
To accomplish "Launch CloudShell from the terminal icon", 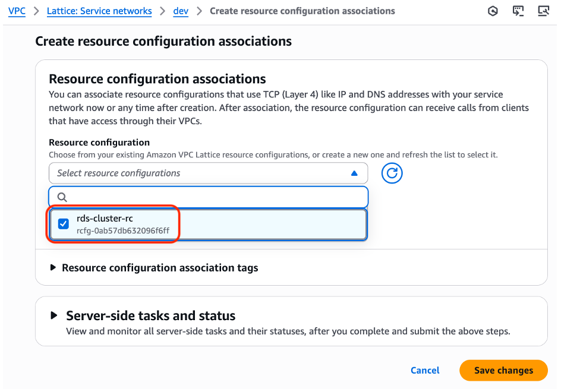I will coord(518,11).
